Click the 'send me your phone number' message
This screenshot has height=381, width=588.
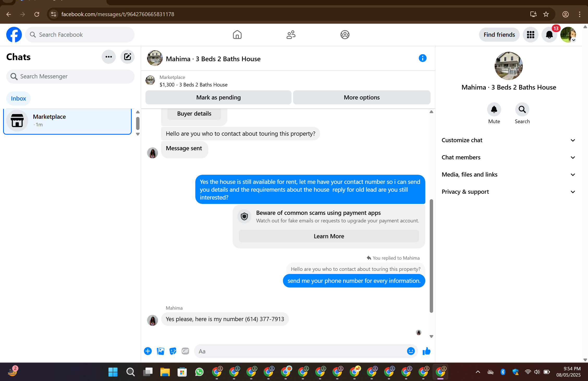354,281
